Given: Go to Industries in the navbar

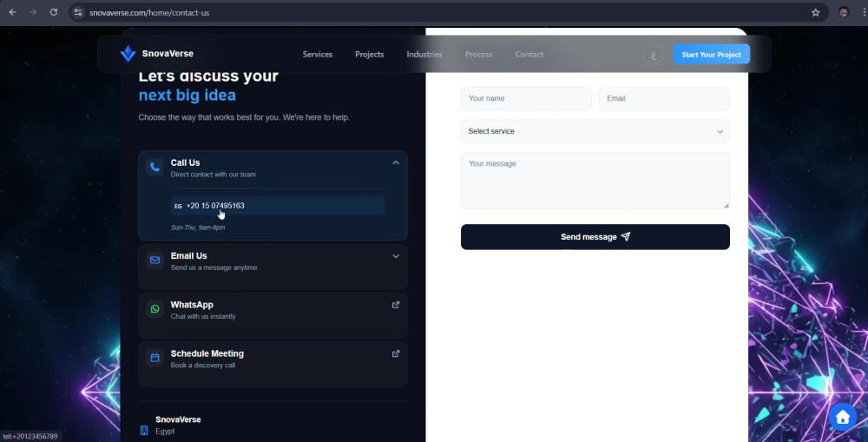Looking at the screenshot, I should (x=424, y=55).
